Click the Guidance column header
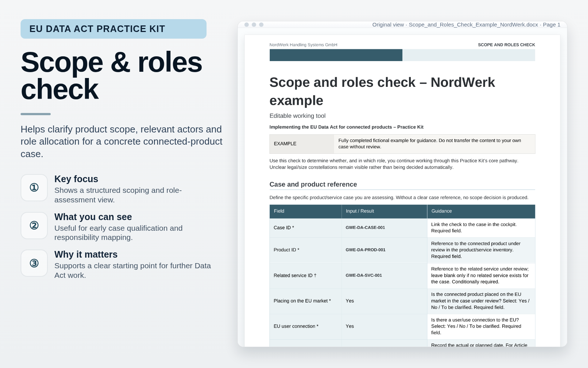 (x=481, y=211)
